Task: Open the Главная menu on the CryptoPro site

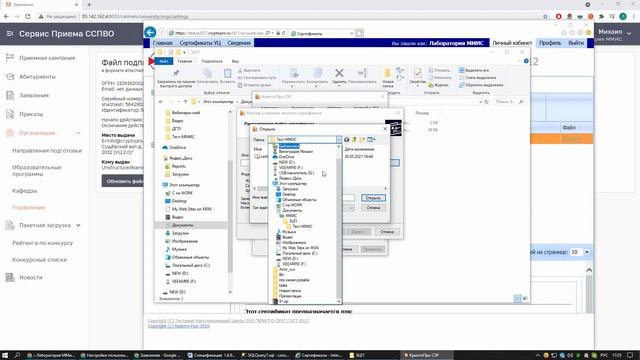Action: pyautogui.click(x=162, y=43)
